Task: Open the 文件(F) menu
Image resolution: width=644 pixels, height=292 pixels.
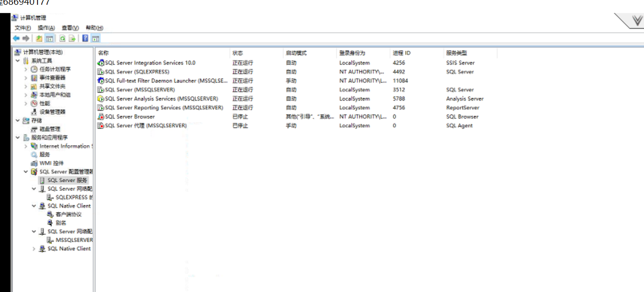Action: [x=23, y=28]
